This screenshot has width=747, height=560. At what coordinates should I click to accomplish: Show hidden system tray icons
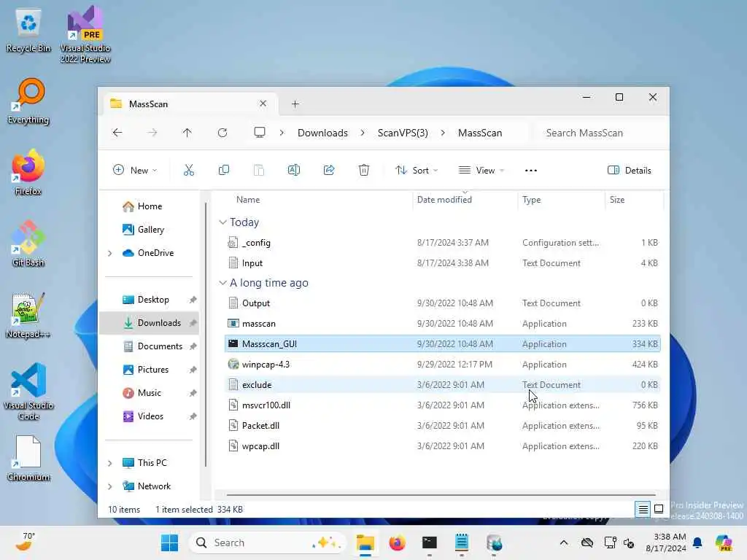(564, 542)
